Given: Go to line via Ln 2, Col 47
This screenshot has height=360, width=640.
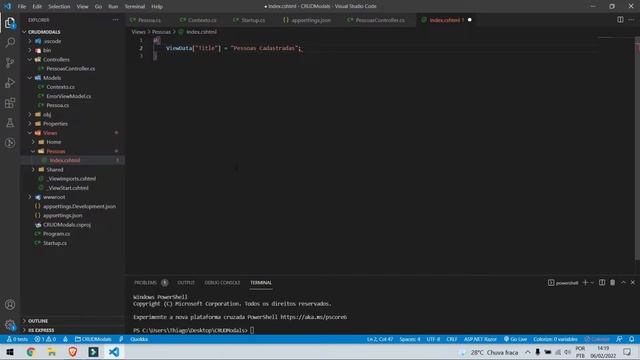Looking at the screenshot, I should (x=380, y=339).
